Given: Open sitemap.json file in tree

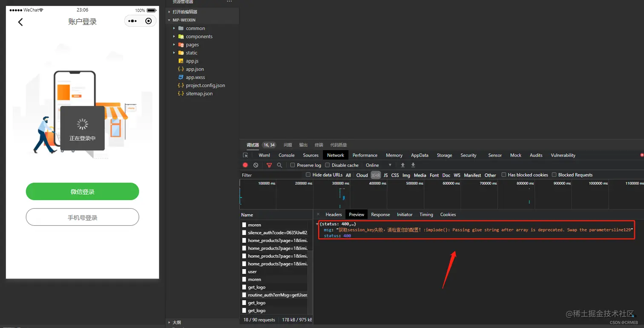Looking at the screenshot, I should pos(199,93).
